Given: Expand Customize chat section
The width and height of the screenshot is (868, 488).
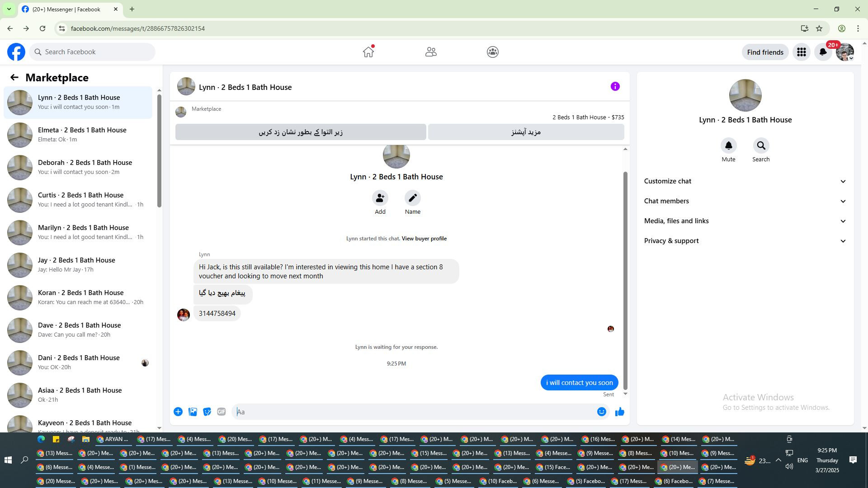Looking at the screenshot, I should 745,181.
